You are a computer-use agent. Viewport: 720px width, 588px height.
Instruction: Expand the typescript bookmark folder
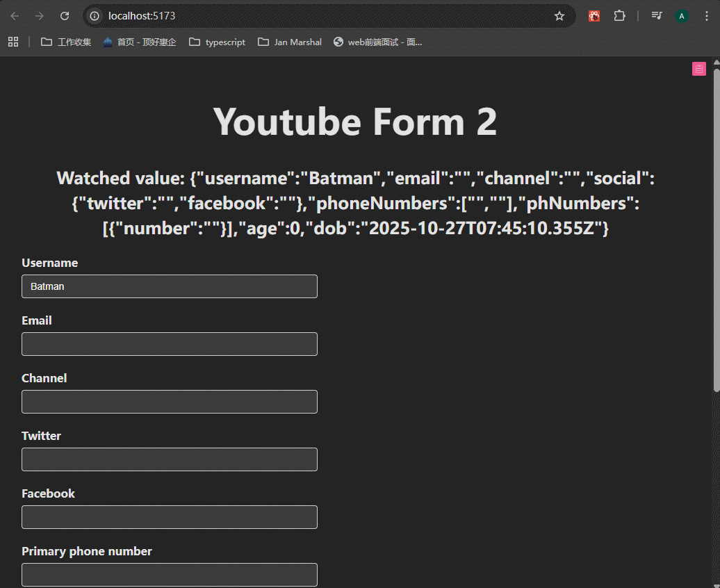[x=217, y=42]
